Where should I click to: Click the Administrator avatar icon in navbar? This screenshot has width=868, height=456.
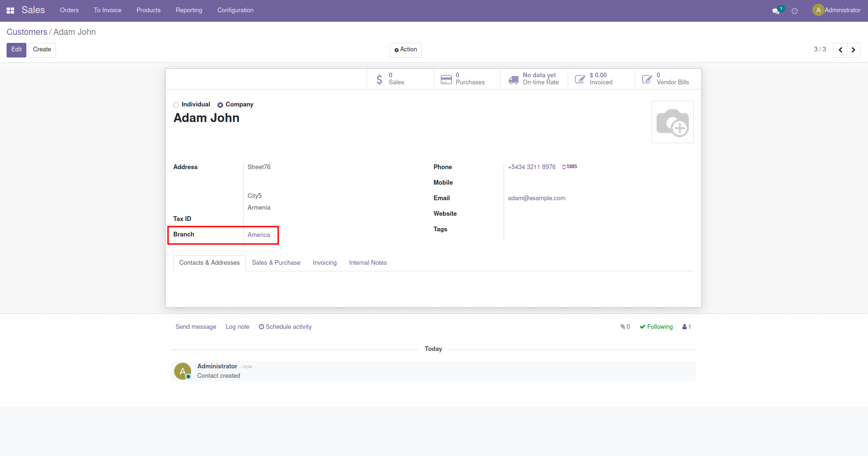coord(818,10)
